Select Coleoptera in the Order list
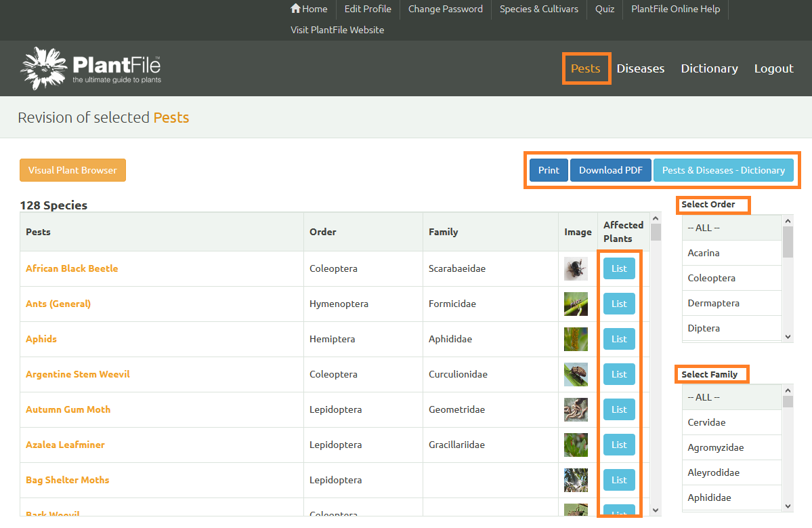 click(x=711, y=278)
